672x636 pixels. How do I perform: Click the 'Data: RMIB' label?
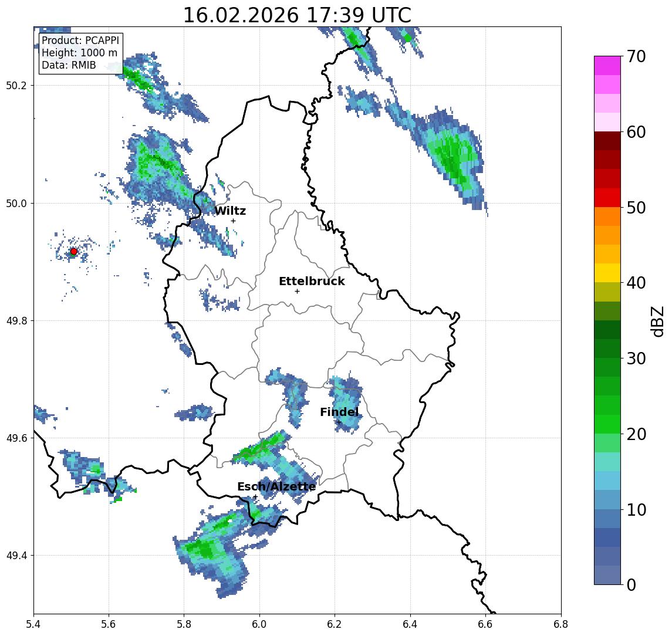(x=69, y=65)
